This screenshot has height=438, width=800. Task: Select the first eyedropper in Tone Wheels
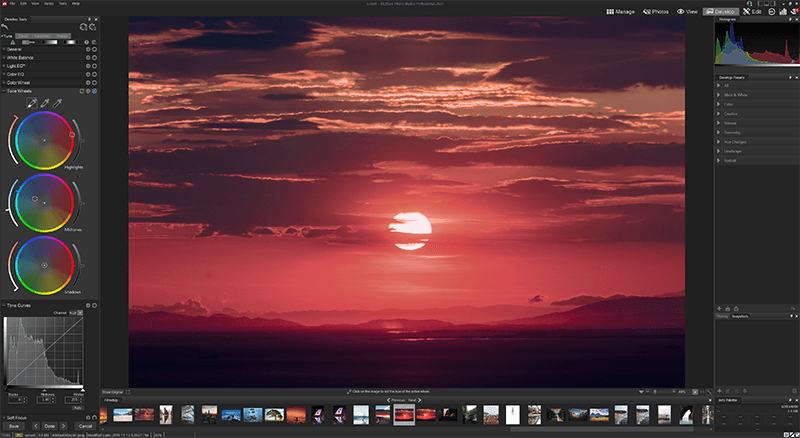[x=31, y=103]
